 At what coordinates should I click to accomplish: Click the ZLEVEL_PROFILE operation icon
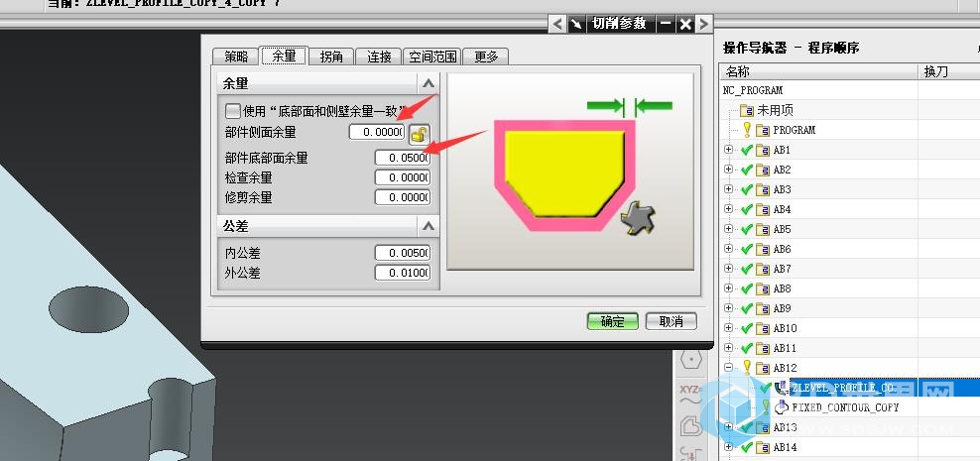pyautogui.click(x=782, y=388)
